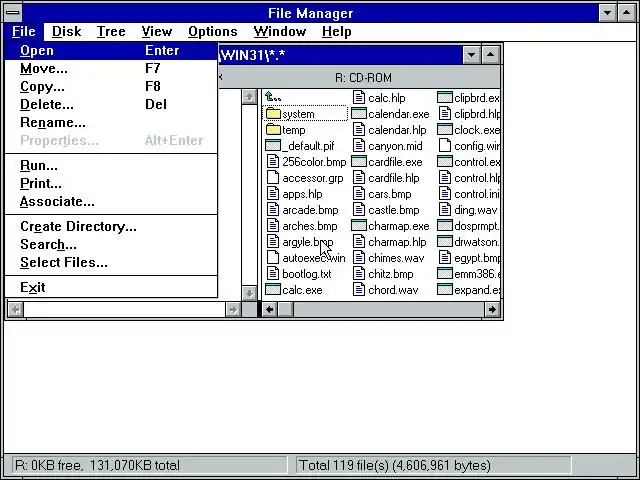The image size is (640, 480).
Task: Choose Copy... in the File menu
Action: [111, 87]
